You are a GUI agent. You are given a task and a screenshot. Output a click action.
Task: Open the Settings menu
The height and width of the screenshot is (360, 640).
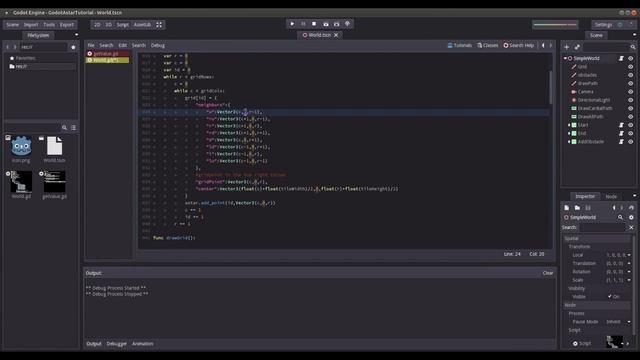pos(603,25)
